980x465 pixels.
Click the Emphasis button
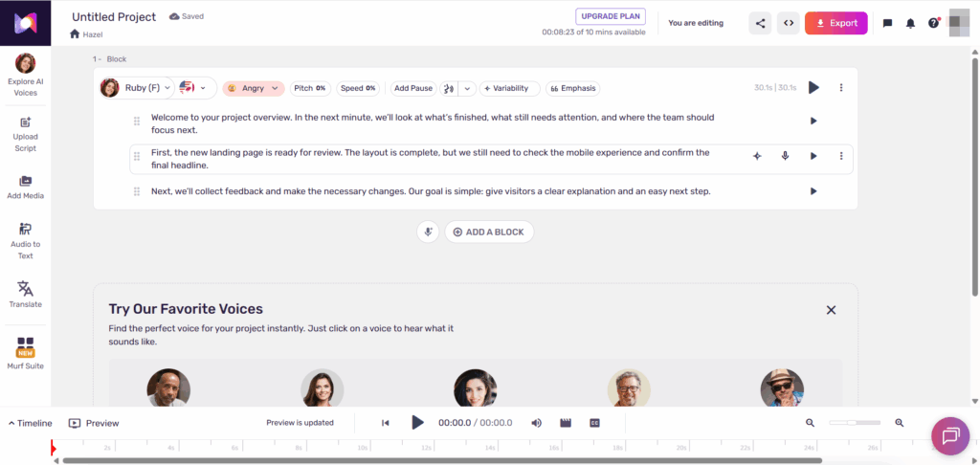tap(572, 88)
